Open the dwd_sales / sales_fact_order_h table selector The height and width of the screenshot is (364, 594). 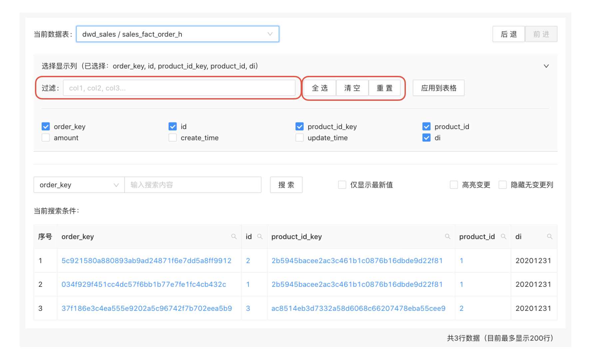pyautogui.click(x=177, y=34)
